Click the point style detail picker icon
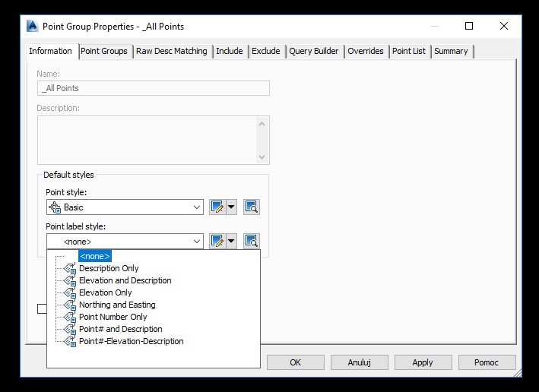This screenshot has width=539, height=392. coord(252,207)
